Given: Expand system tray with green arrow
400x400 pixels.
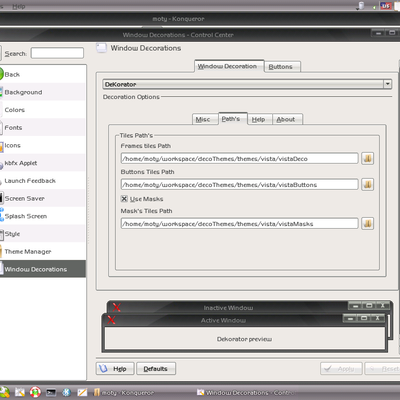Looking at the screenshot, I should (x=374, y=7).
